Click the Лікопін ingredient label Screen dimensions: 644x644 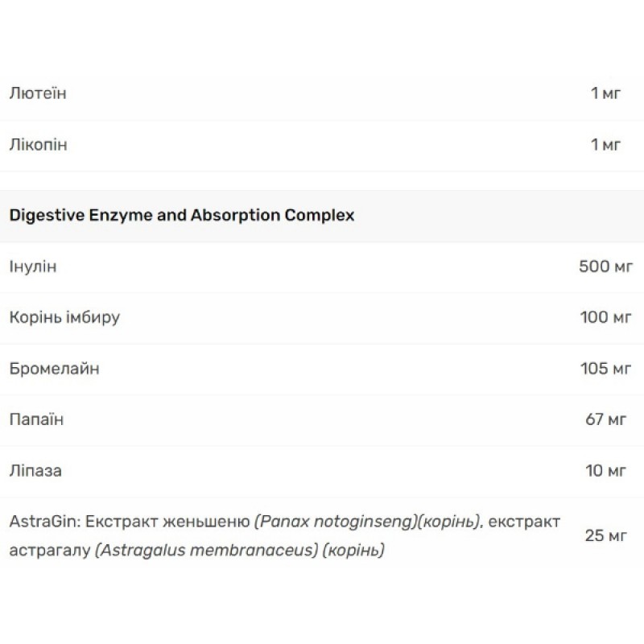pos(38,145)
